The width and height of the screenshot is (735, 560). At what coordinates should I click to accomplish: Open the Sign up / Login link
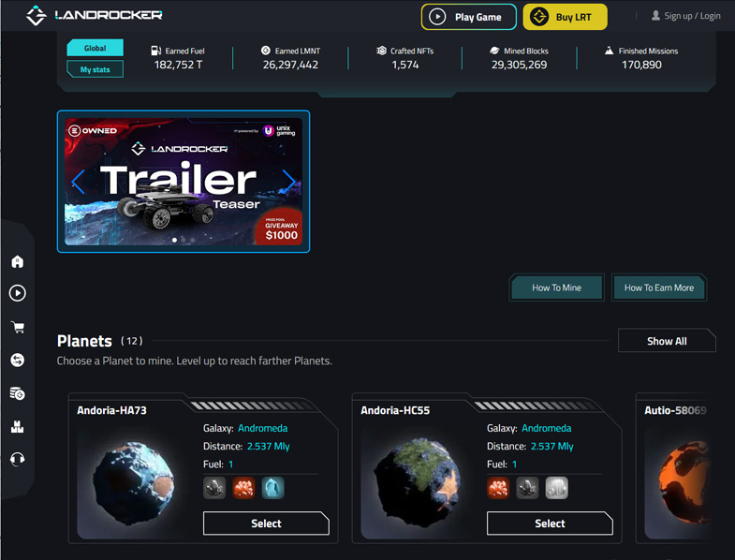click(x=692, y=16)
